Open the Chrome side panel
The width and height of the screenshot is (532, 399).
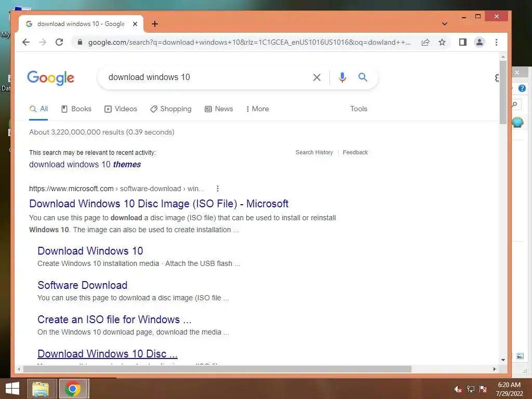point(463,42)
